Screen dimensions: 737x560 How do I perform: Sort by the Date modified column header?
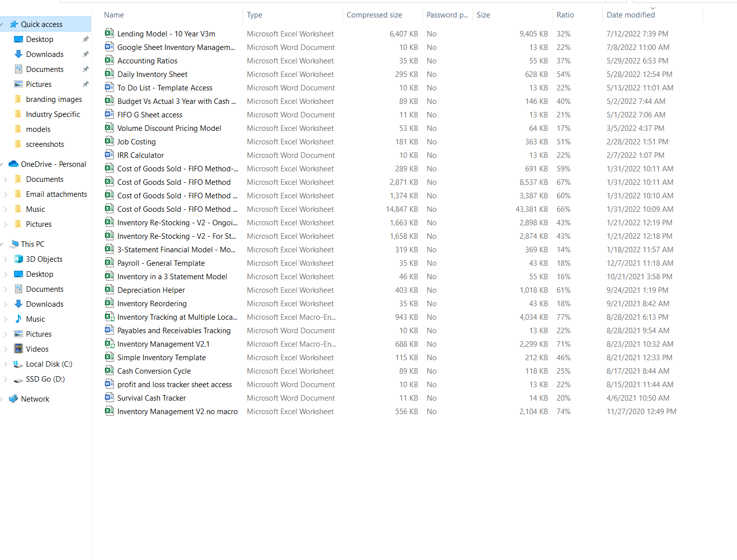pos(631,15)
